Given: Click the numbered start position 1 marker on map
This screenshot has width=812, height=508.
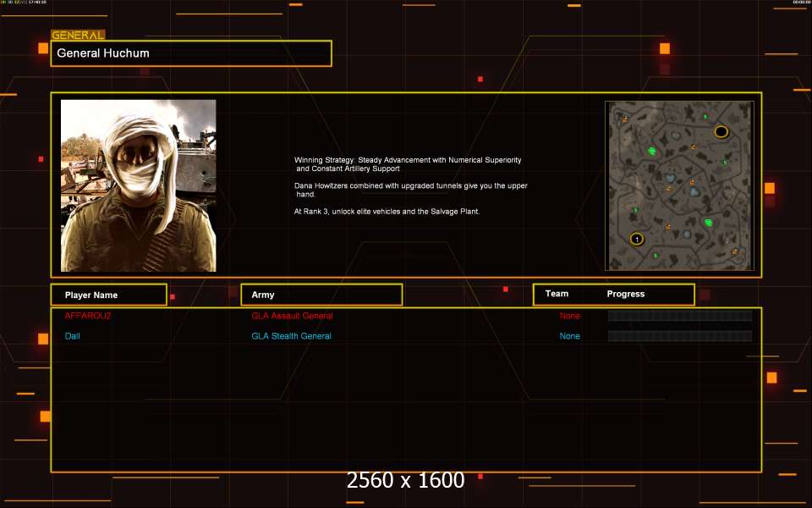Looking at the screenshot, I should coord(637,240).
